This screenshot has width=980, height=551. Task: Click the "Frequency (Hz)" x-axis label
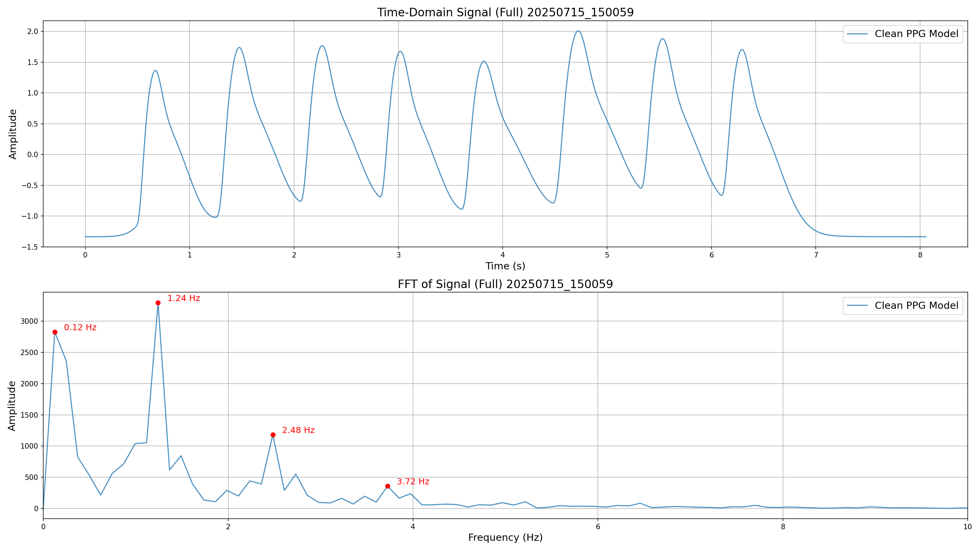click(505, 537)
